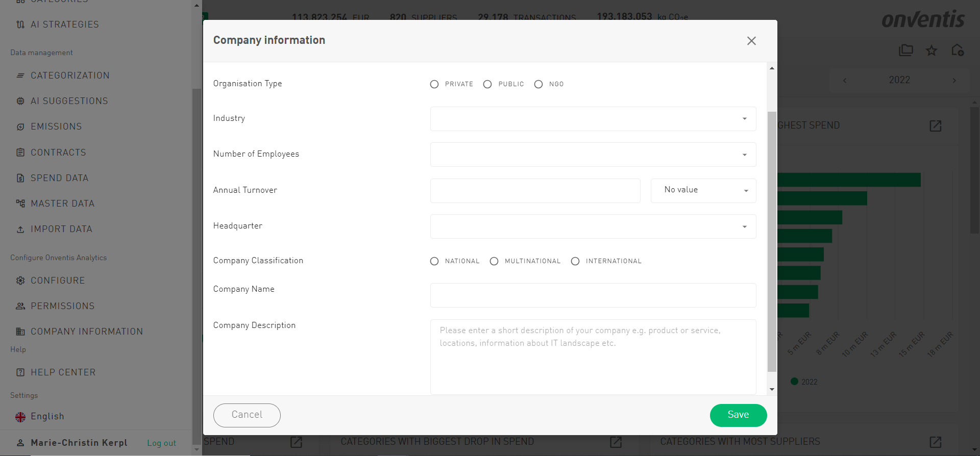Cancel the company information dialog
The width and height of the screenshot is (980, 456).
pos(247,415)
